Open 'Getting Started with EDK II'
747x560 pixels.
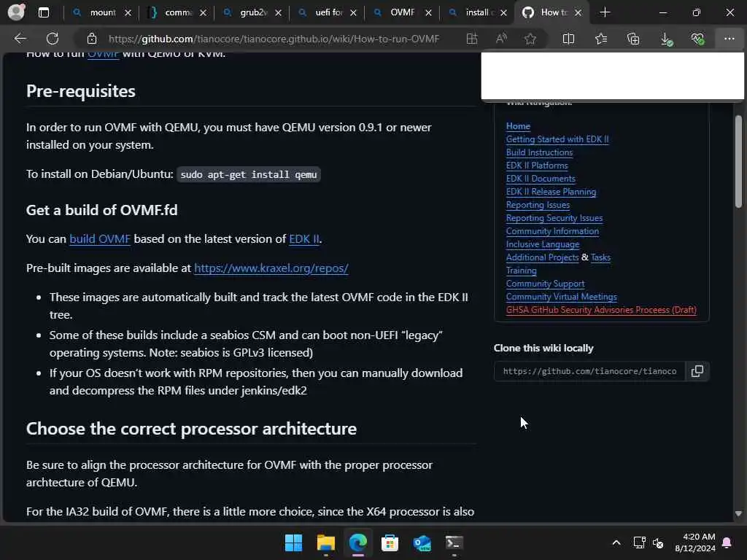[x=557, y=139]
